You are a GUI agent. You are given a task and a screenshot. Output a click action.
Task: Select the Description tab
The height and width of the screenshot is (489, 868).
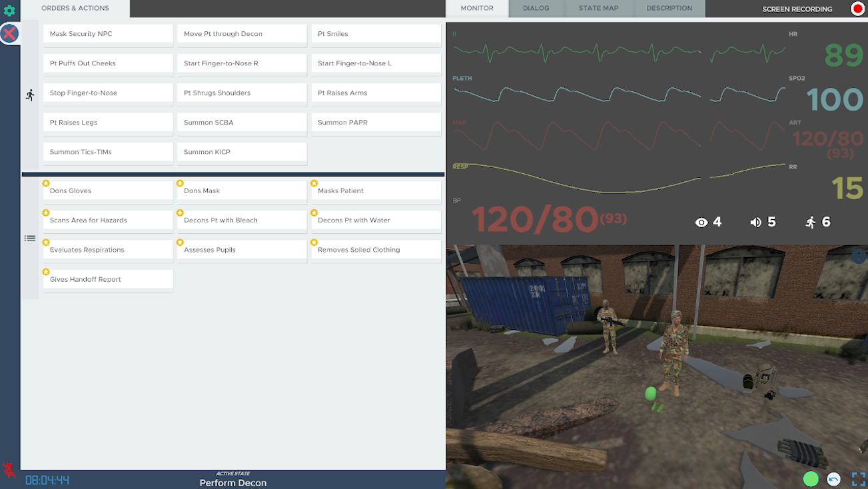point(669,9)
